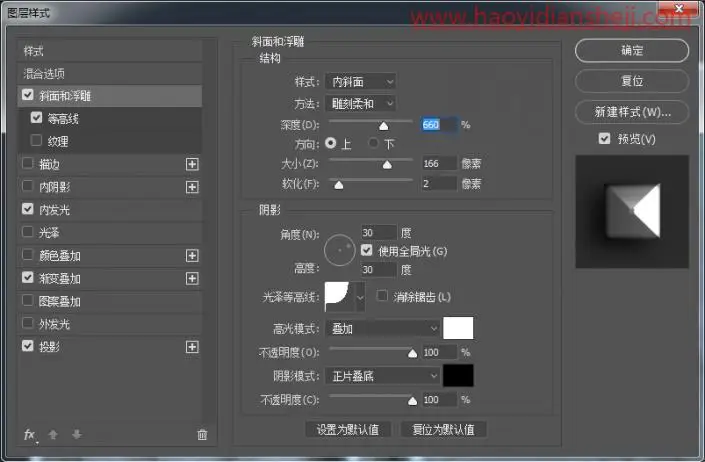
Task: Click 复位为默认值 button
Action: coord(443,430)
